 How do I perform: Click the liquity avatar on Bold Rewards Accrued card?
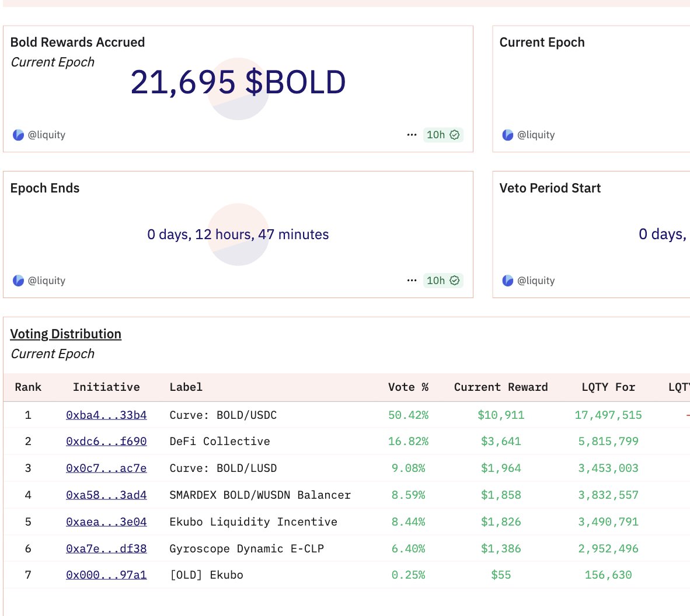(x=18, y=135)
